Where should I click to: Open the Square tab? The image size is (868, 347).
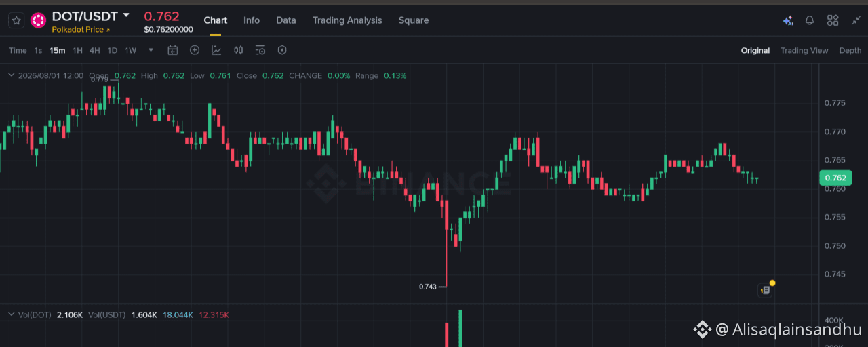pyautogui.click(x=414, y=20)
